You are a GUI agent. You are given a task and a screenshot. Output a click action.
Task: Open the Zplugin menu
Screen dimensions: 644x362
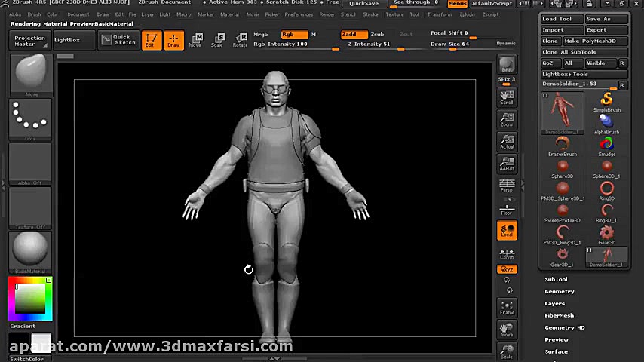pyautogui.click(x=467, y=14)
